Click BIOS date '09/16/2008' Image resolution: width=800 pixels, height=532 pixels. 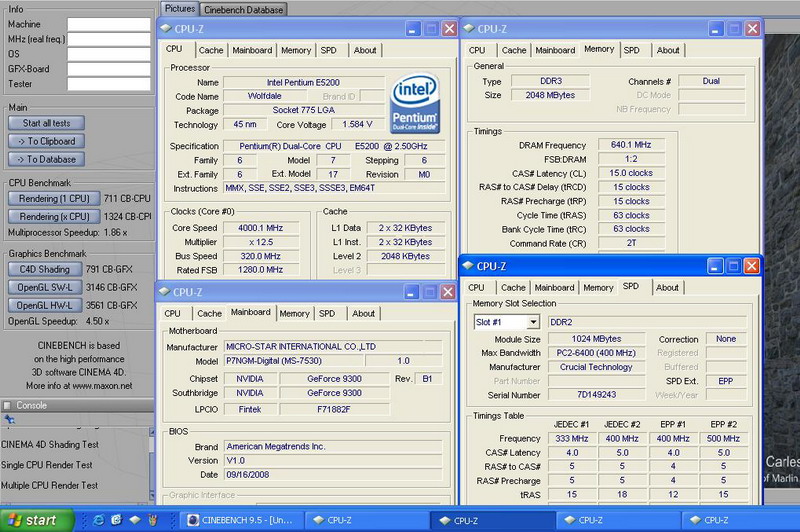click(x=333, y=474)
